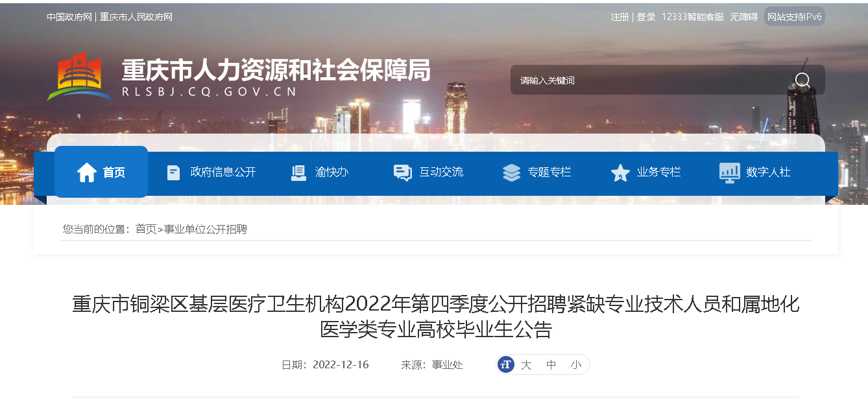Click the 注册 link

[620, 17]
